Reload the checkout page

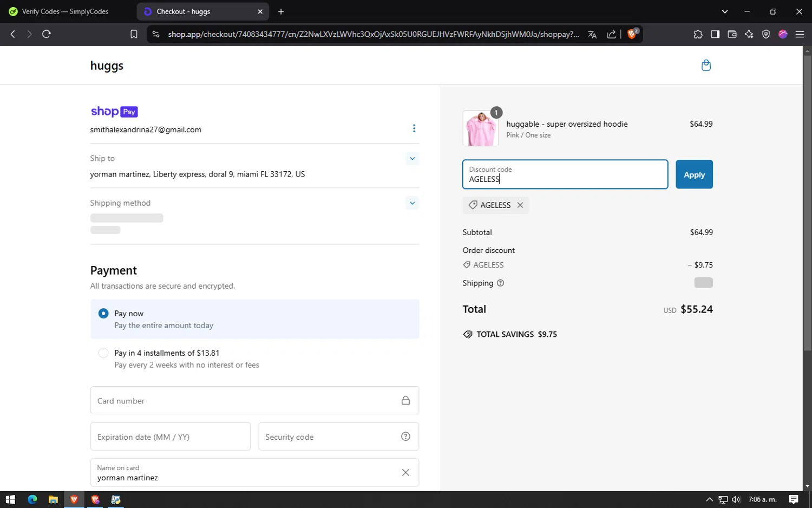pos(47,34)
